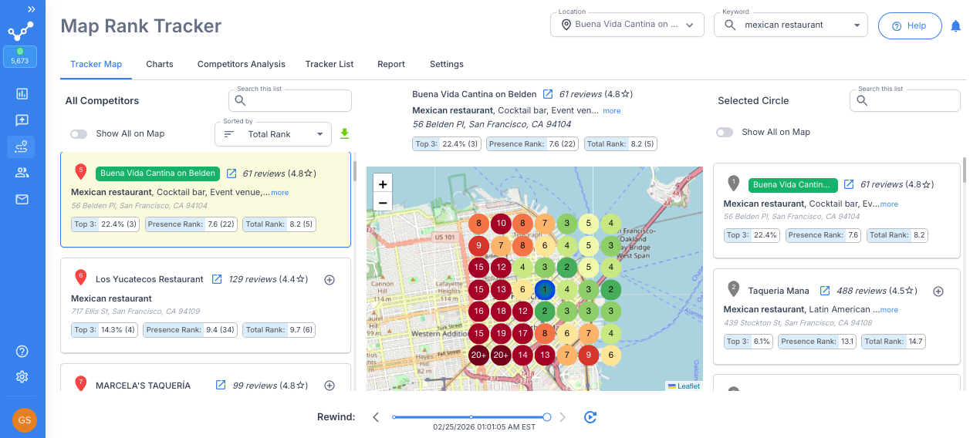Expand the sidebar with the double chevron icon
980x438 pixels.
(x=31, y=9)
